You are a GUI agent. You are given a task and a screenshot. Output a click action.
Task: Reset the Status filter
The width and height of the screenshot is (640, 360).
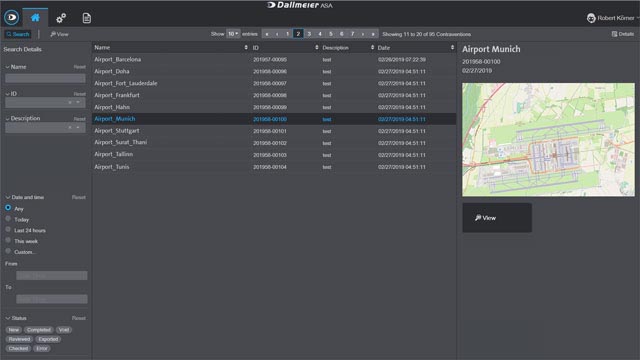pyautogui.click(x=79, y=318)
